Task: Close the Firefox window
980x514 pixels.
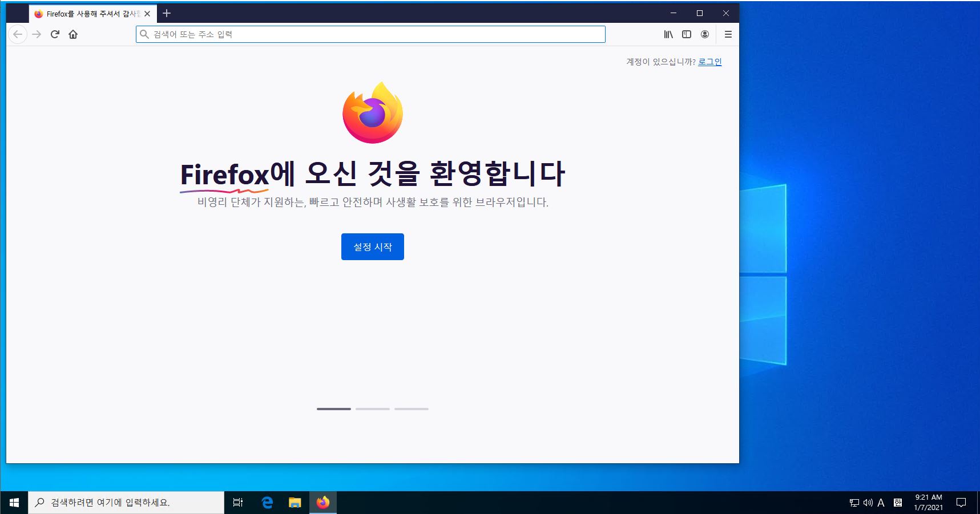Action: [x=726, y=13]
